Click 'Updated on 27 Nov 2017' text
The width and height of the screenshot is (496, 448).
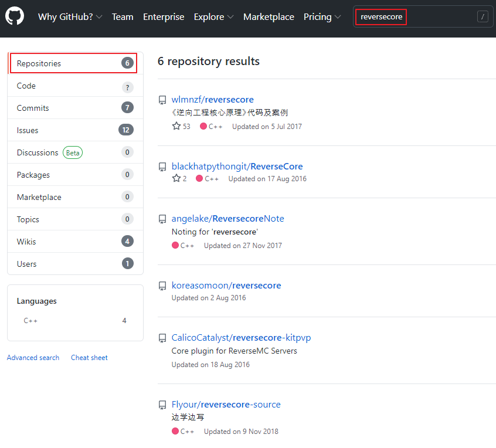pos(243,246)
